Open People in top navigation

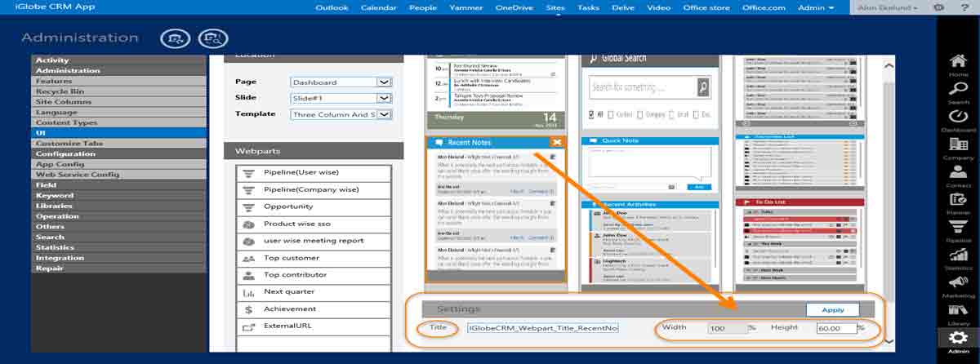(423, 7)
